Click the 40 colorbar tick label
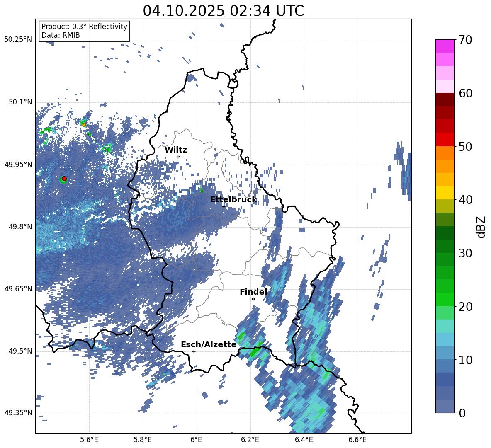 [465, 200]
